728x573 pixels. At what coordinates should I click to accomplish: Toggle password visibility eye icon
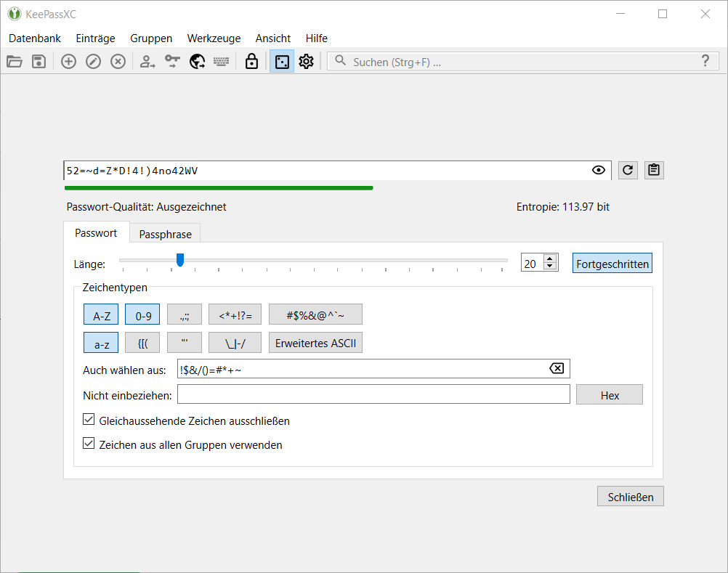[x=599, y=170]
